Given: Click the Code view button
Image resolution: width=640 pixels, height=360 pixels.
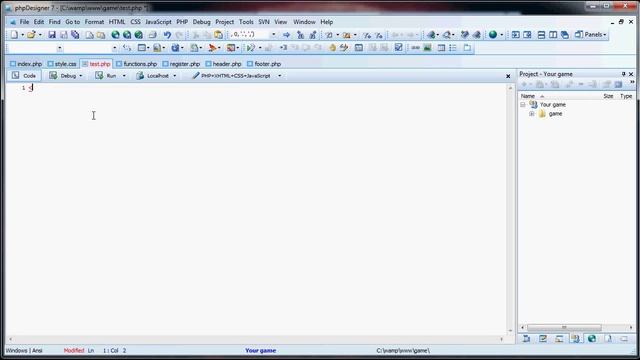Looking at the screenshot, I should [24, 76].
